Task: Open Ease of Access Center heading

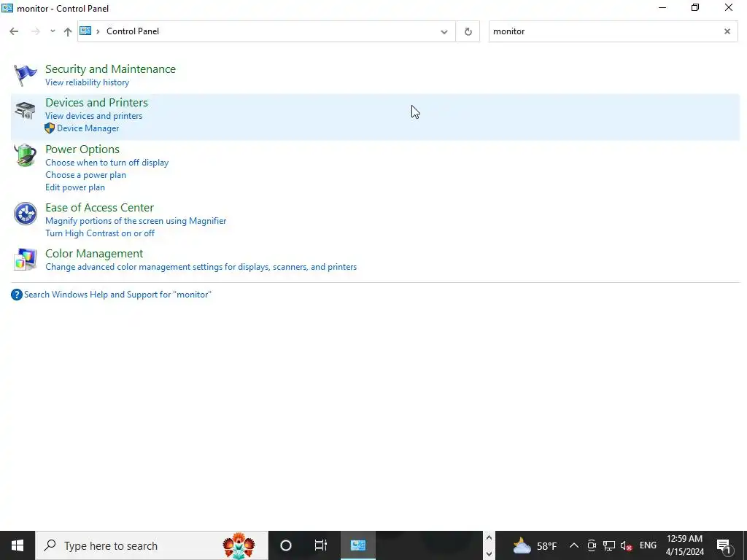Action: pyautogui.click(x=99, y=208)
